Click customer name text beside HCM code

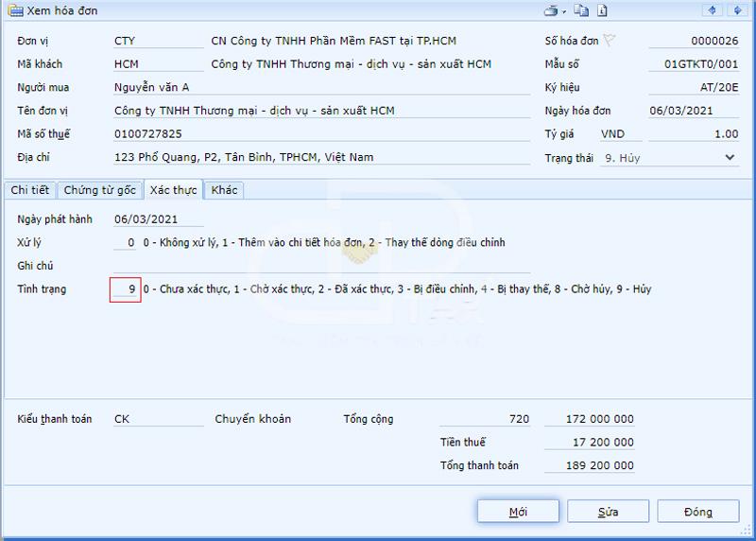coord(351,64)
